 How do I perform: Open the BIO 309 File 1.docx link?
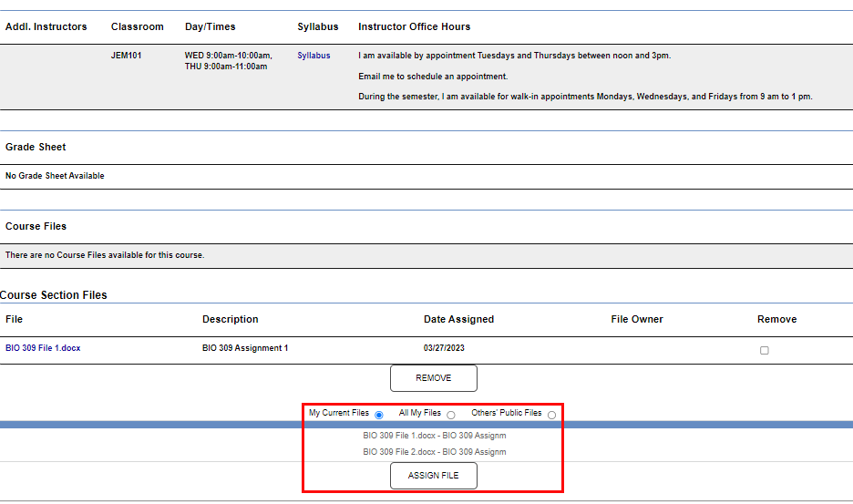(x=43, y=348)
